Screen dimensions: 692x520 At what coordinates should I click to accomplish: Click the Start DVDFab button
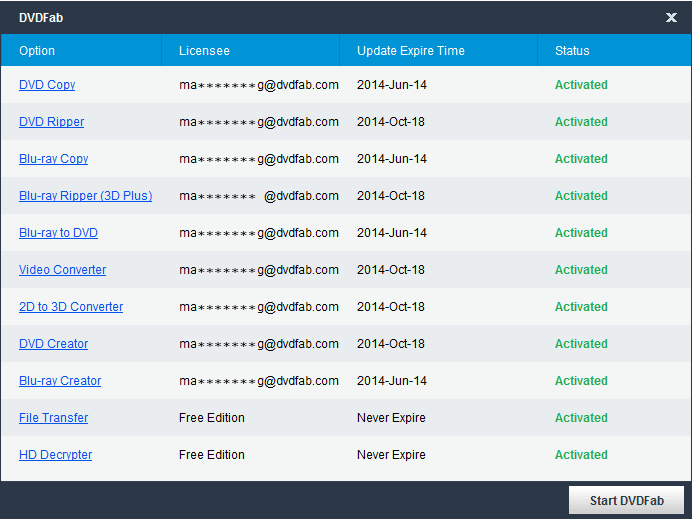(x=626, y=500)
